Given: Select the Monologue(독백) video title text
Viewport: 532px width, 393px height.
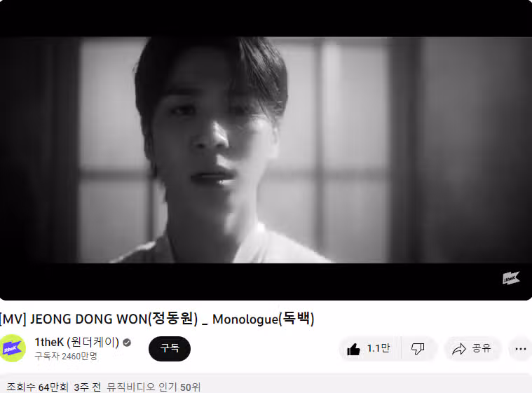Looking at the screenshot, I should [264, 319].
